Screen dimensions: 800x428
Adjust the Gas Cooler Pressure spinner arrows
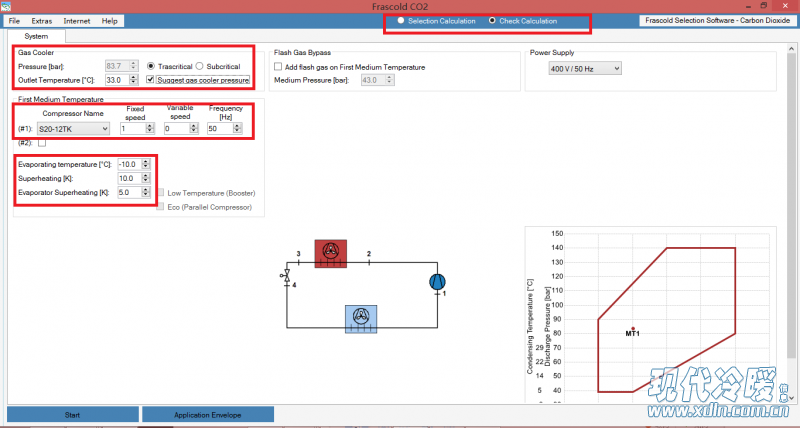pos(134,66)
